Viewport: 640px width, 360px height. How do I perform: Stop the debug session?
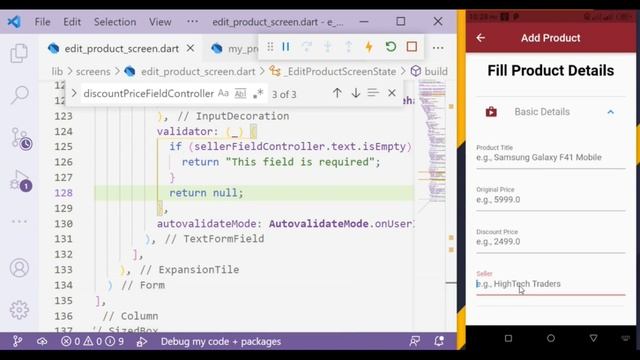(x=411, y=47)
